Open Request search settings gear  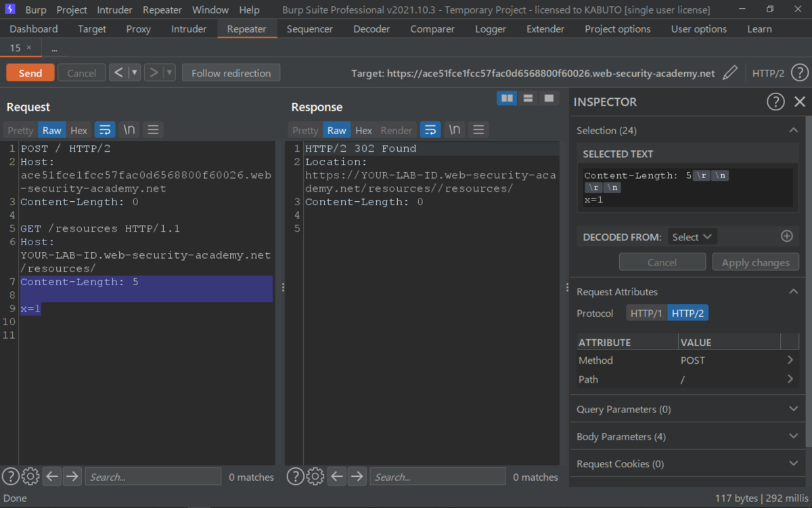tap(30, 477)
